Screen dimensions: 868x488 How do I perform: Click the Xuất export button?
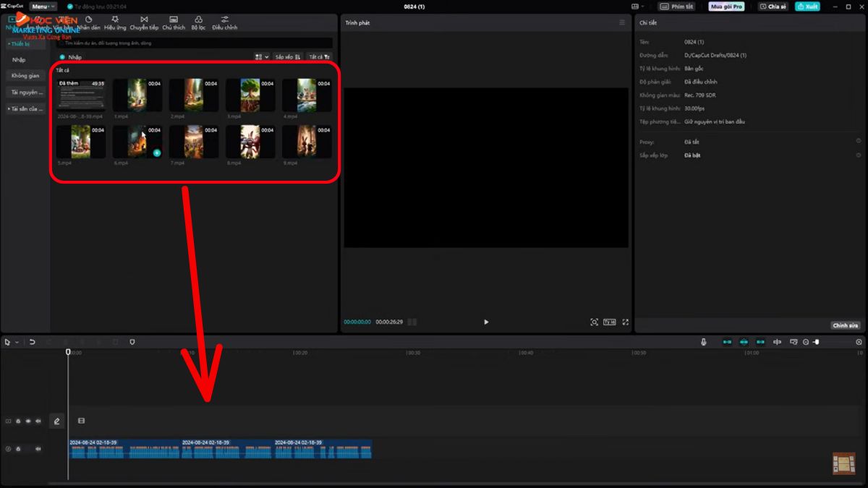[807, 7]
